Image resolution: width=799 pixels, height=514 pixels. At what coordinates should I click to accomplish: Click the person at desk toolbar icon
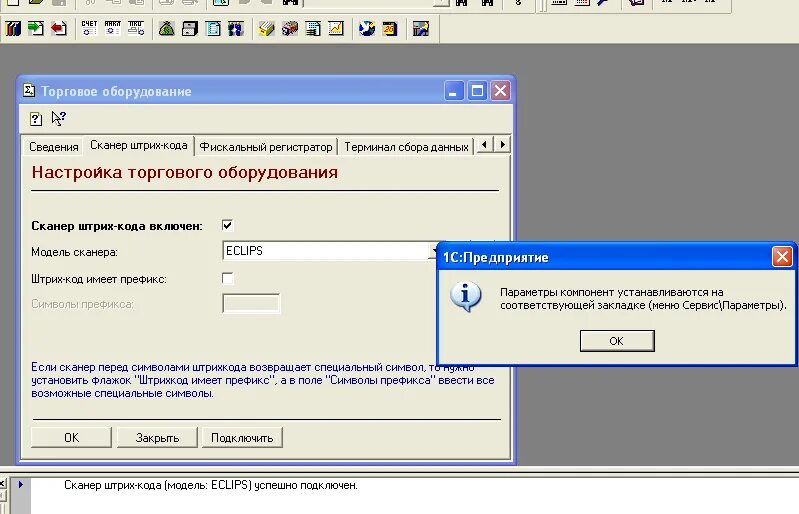coord(420,29)
